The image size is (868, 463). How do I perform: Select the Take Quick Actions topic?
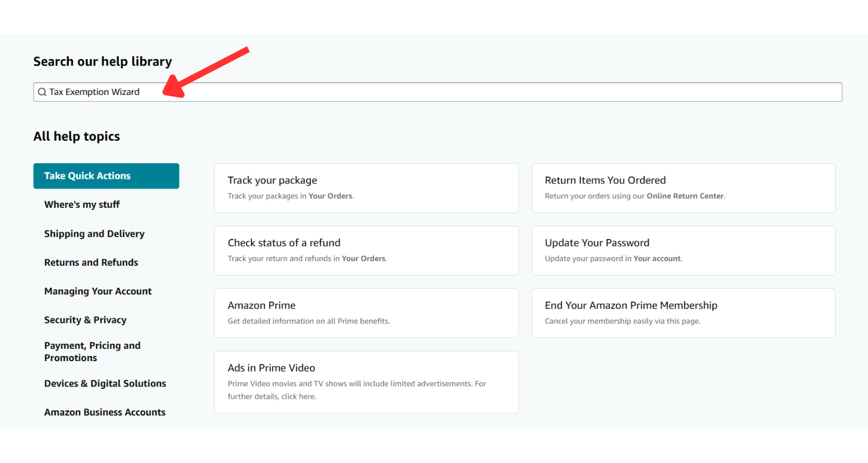coord(106,176)
